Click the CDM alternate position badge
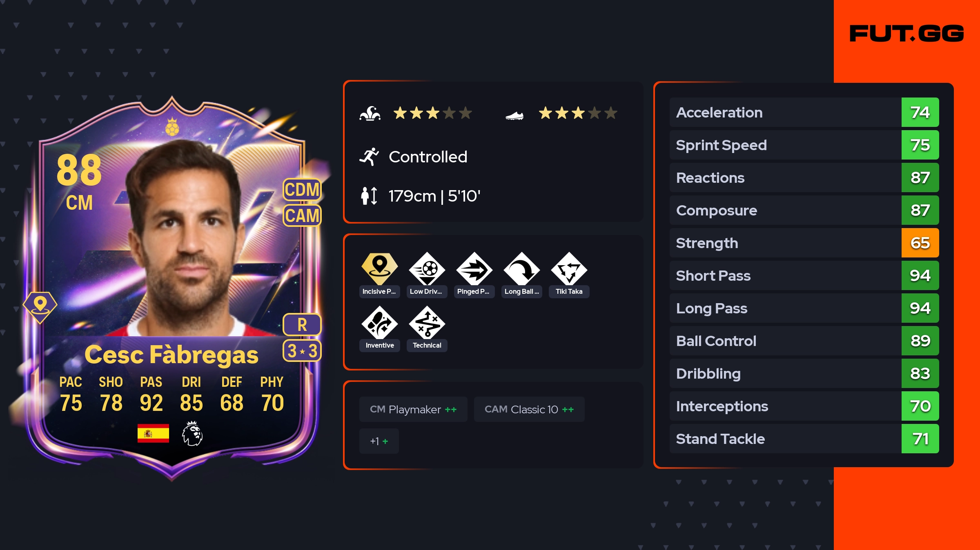Viewport: 980px width, 550px height. click(x=302, y=190)
